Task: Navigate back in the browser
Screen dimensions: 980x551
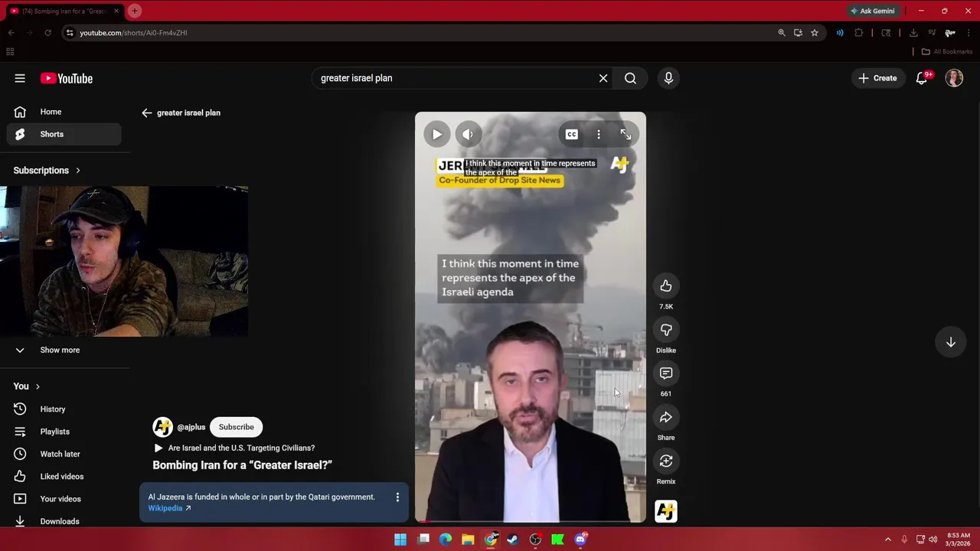Action: (11, 33)
